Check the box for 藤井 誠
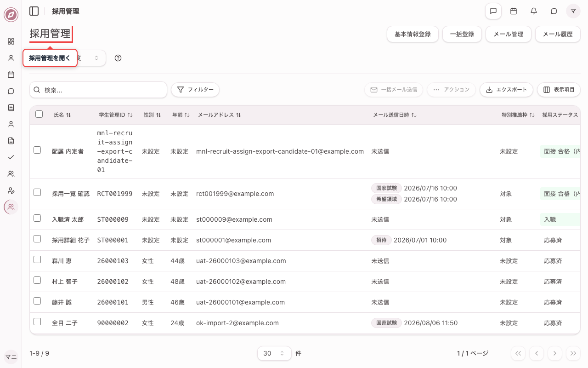This screenshot has height=368, width=588. (x=37, y=301)
